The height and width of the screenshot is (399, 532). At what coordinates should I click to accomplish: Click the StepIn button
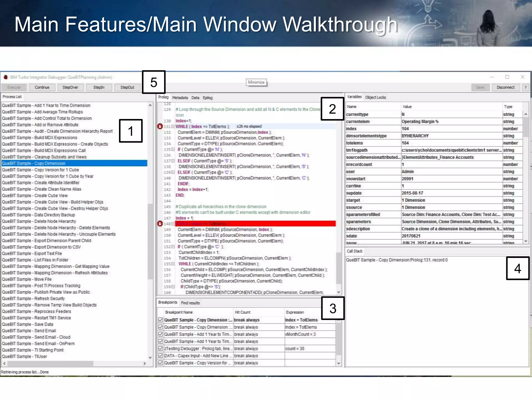tap(99, 87)
